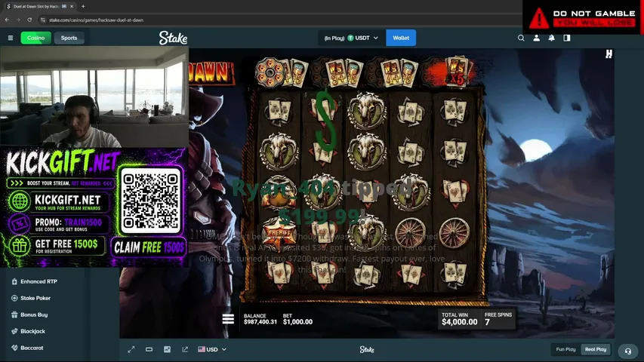Reload the page with refresh icon
The height and width of the screenshot is (362, 644).
29,20
